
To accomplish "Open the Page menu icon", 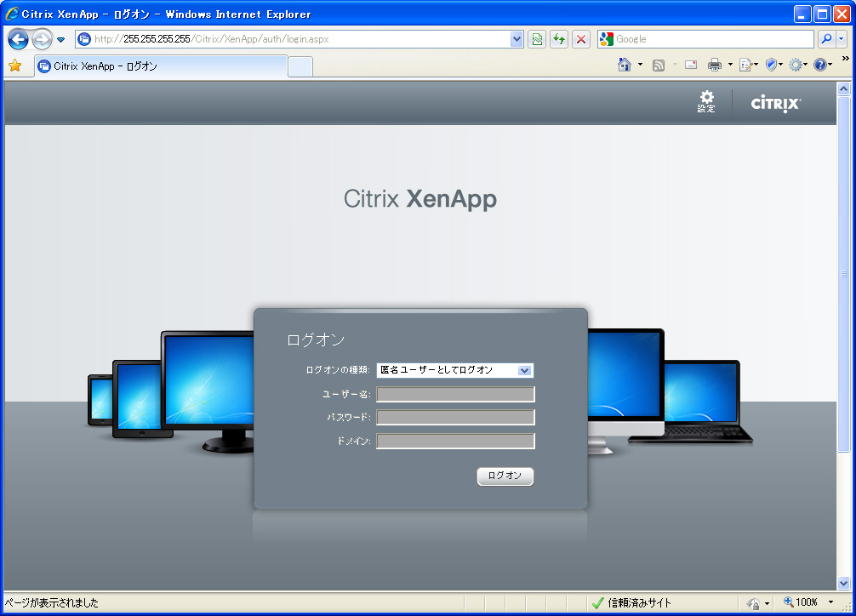I will point(749,65).
